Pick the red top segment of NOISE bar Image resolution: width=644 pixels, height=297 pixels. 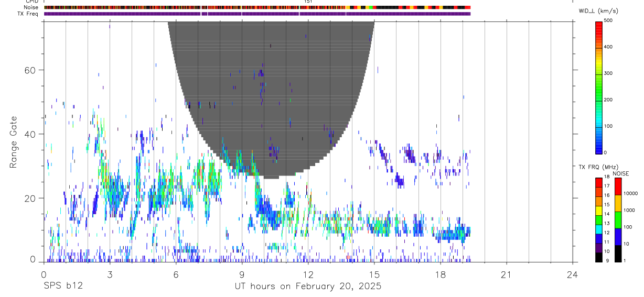618,186
